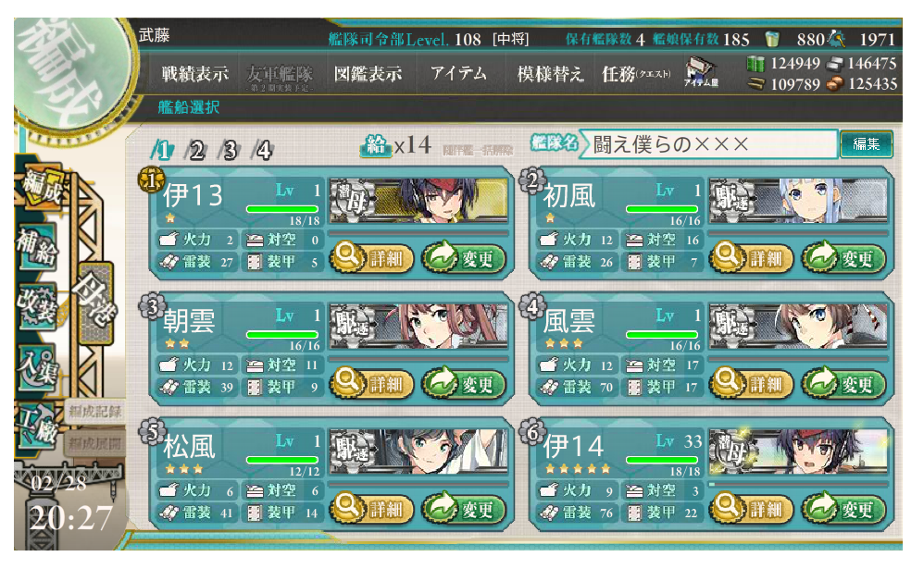The width and height of the screenshot is (924, 569).
Task: Open the アイテム屋 item shop icon
Action: (x=701, y=72)
